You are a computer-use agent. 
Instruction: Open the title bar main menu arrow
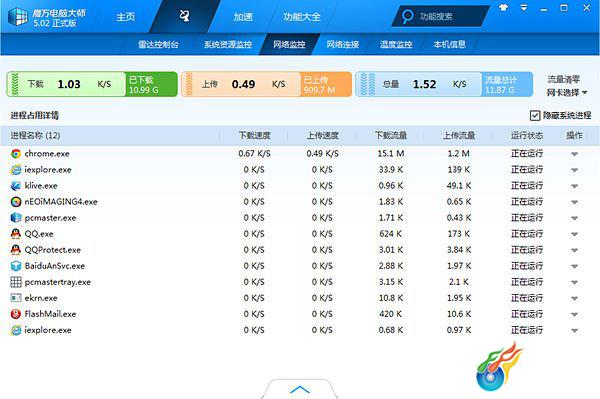point(523,8)
